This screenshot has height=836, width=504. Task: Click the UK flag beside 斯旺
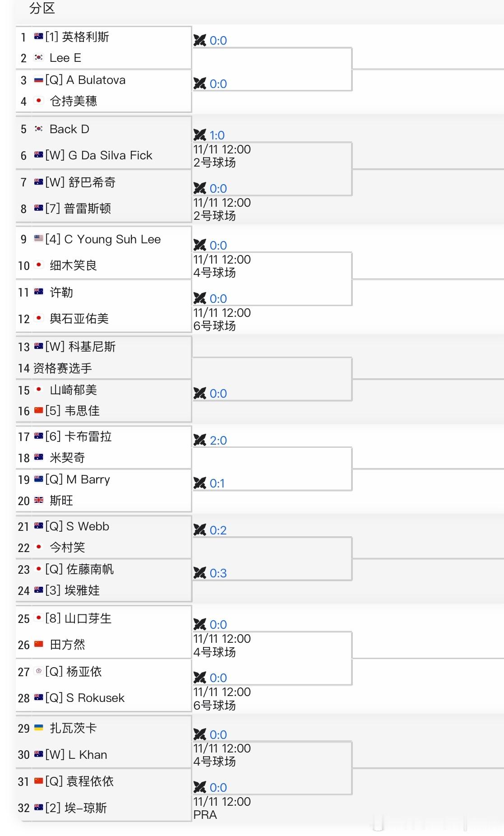click(39, 500)
